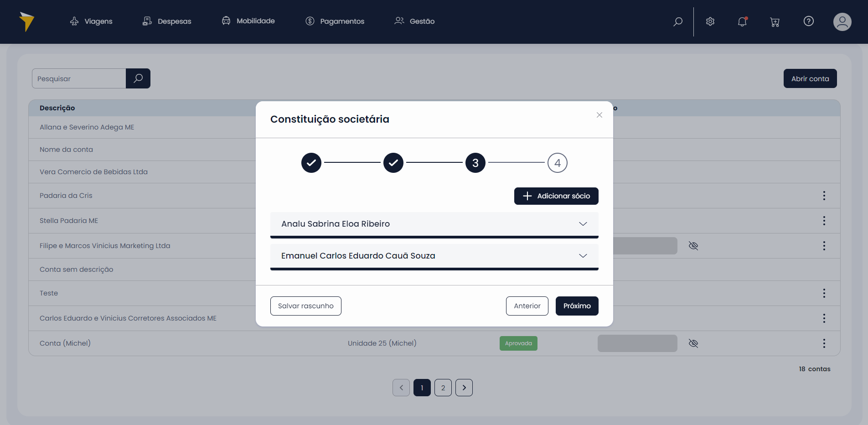The height and width of the screenshot is (425, 868).
Task: Open settings gear in top bar
Action: coord(710,21)
